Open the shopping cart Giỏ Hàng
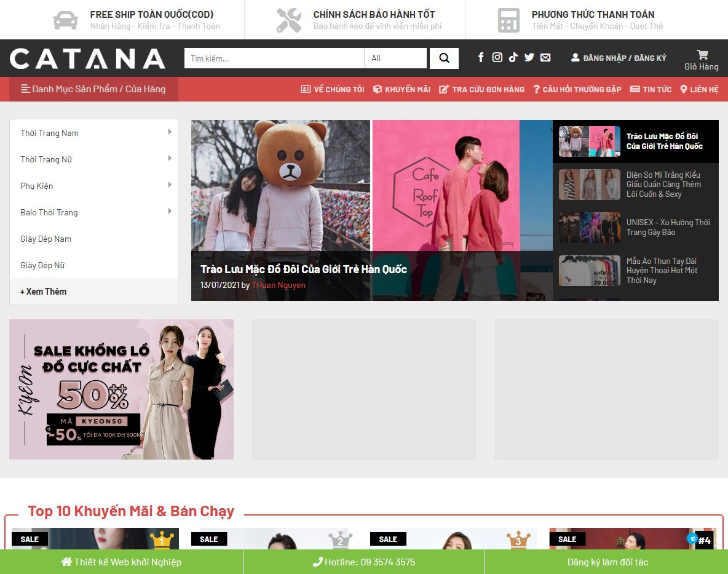728x574 pixels. pyautogui.click(x=702, y=60)
